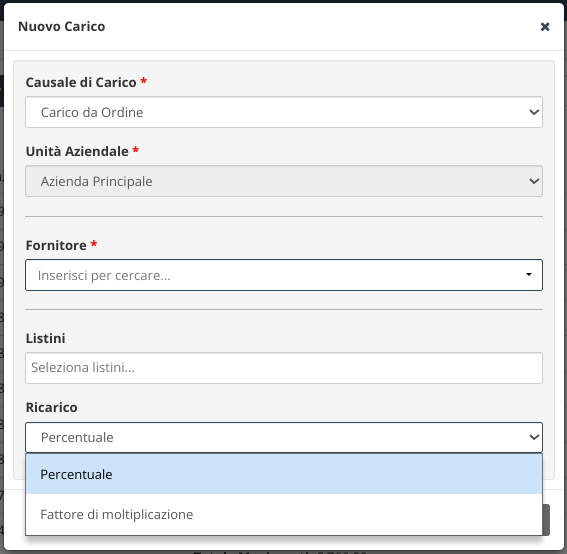
Task: Click the chevron beside Carico da Ordine
Action: tap(534, 112)
